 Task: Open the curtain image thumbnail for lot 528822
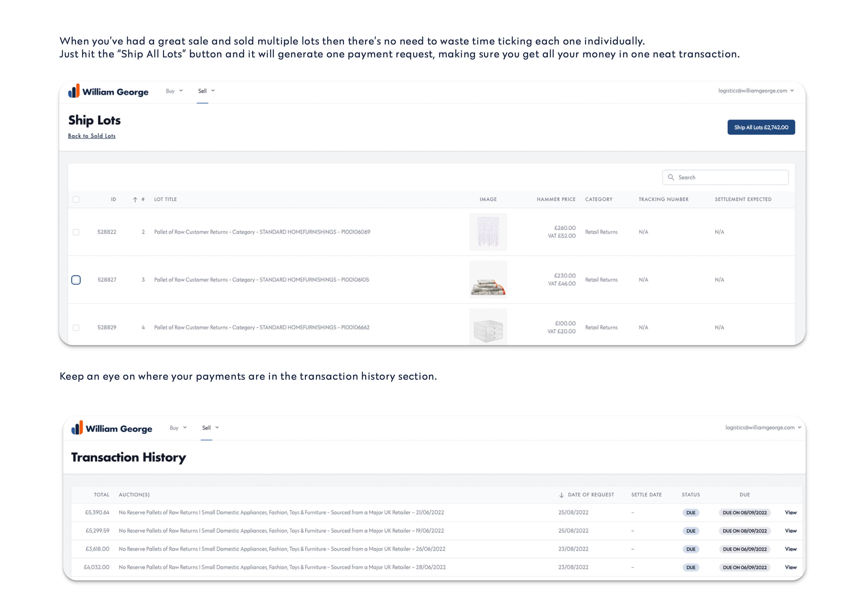pyautogui.click(x=488, y=232)
